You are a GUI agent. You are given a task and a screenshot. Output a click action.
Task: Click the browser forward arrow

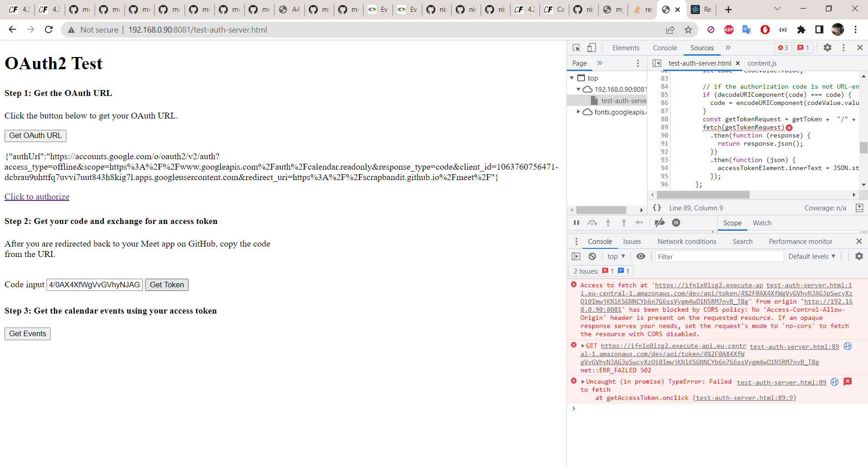30,29
